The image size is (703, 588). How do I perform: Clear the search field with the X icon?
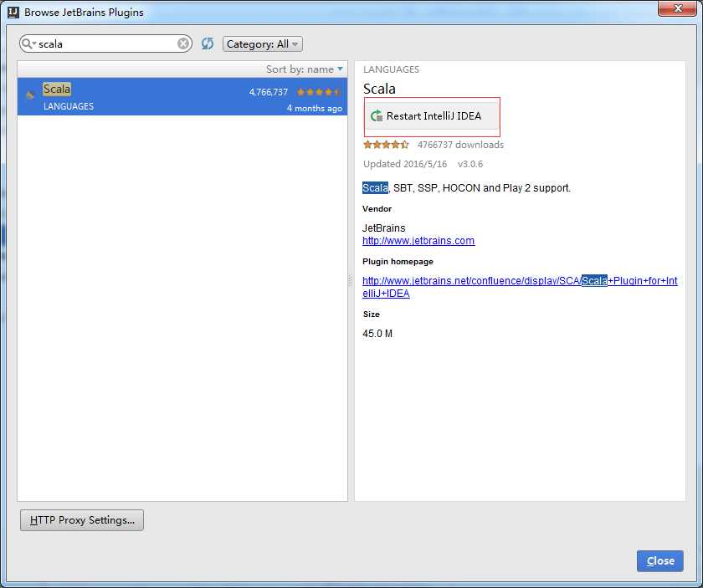(x=183, y=43)
